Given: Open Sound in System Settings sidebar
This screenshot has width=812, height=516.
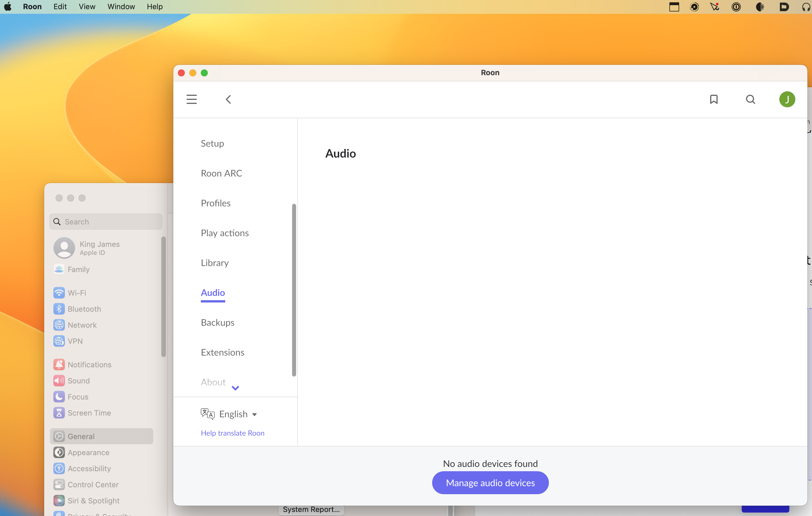Looking at the screenshot, I should tap(79, 381).
